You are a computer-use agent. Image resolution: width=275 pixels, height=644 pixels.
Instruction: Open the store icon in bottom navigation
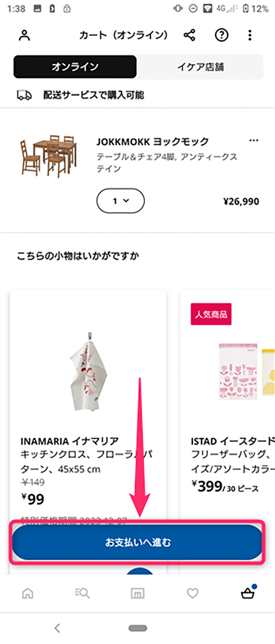click(137, 593)
